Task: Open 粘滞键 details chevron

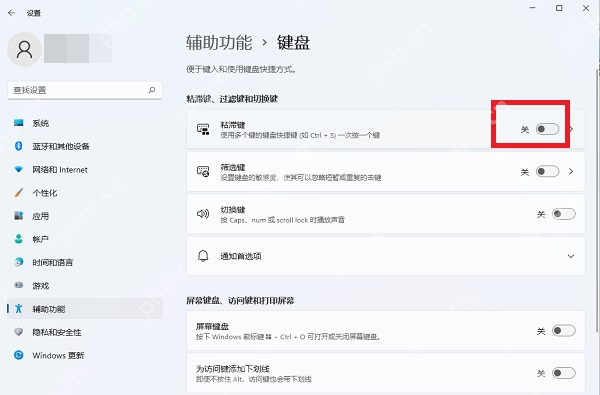Action: click(x=571, y=129)
